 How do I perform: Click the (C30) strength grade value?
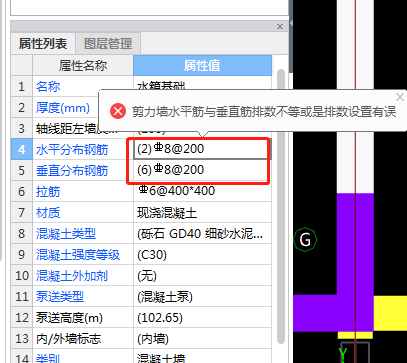click(202, 255)
